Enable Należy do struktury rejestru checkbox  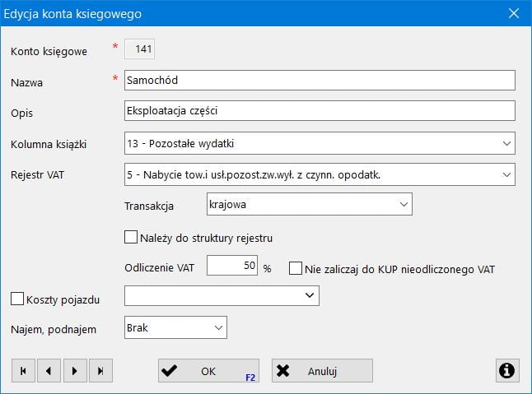click(x=130, y=238)
